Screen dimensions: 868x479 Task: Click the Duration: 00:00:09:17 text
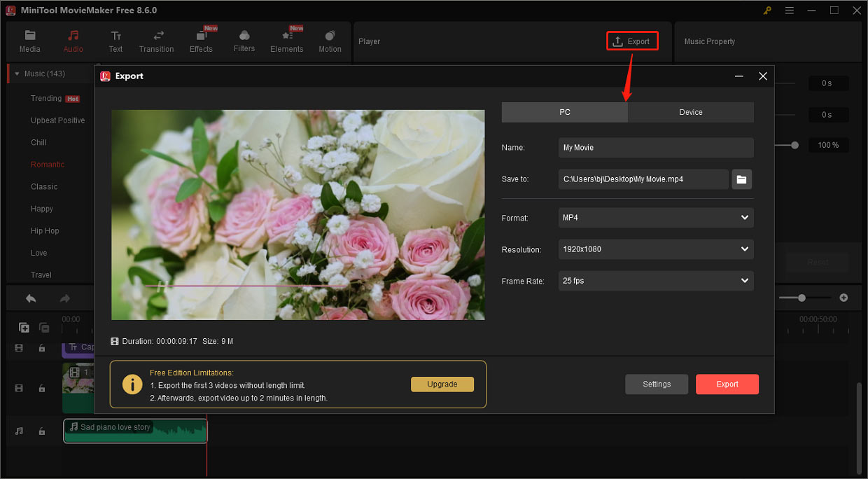(x=158, y=341)
